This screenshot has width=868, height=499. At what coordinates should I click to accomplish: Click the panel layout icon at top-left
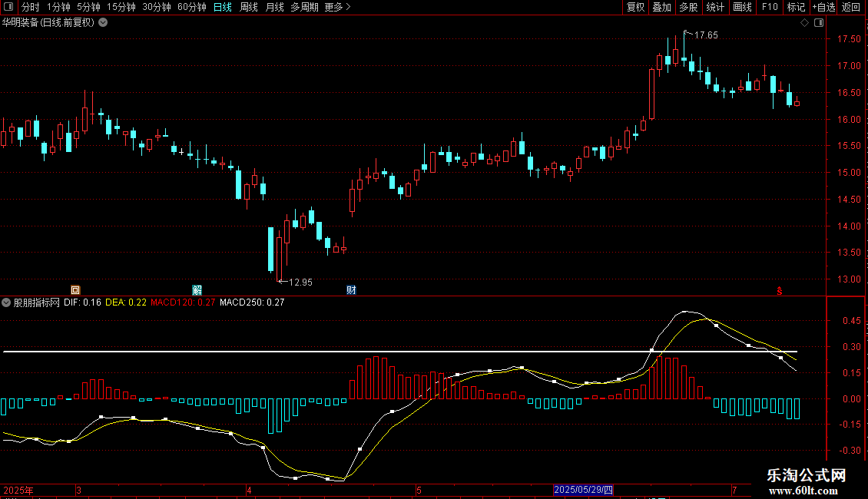(9, 7)
